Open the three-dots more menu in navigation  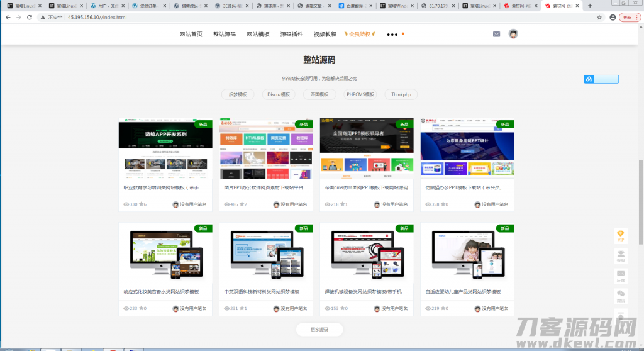click(x=392, y=35)
